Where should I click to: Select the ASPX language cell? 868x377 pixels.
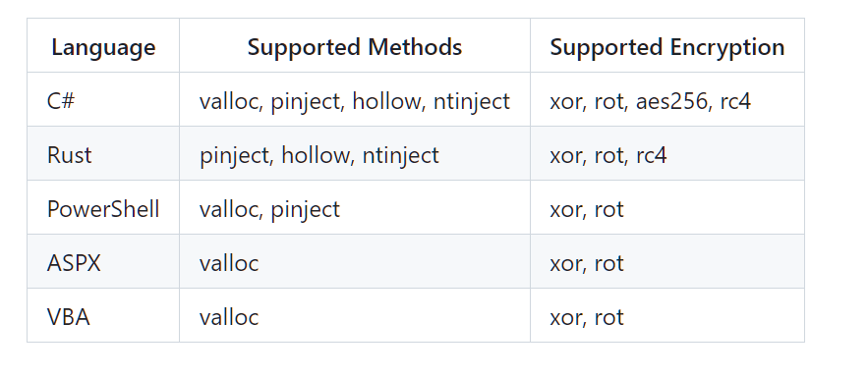(x=103, y=261)
